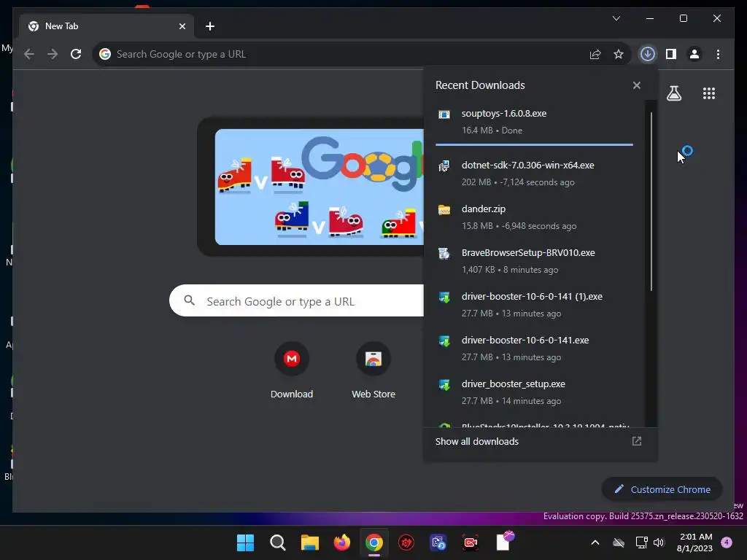This screenshot has height=560, width=747.
Task: Open File Explorer from taskbar
Action: click(x=309, y=542)
